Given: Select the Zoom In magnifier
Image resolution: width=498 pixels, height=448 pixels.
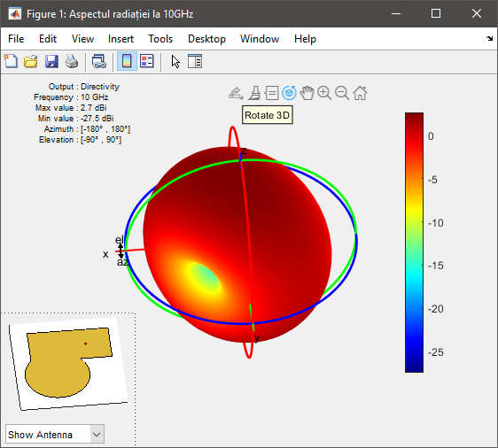Looking at the screenshot, I should pos(324,93).
